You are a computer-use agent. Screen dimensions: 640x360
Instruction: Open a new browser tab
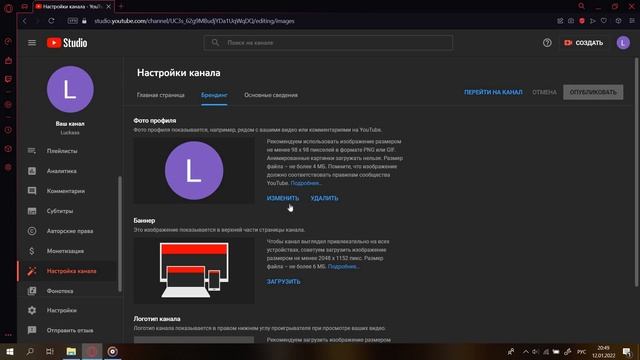click(x=121, y=6)
